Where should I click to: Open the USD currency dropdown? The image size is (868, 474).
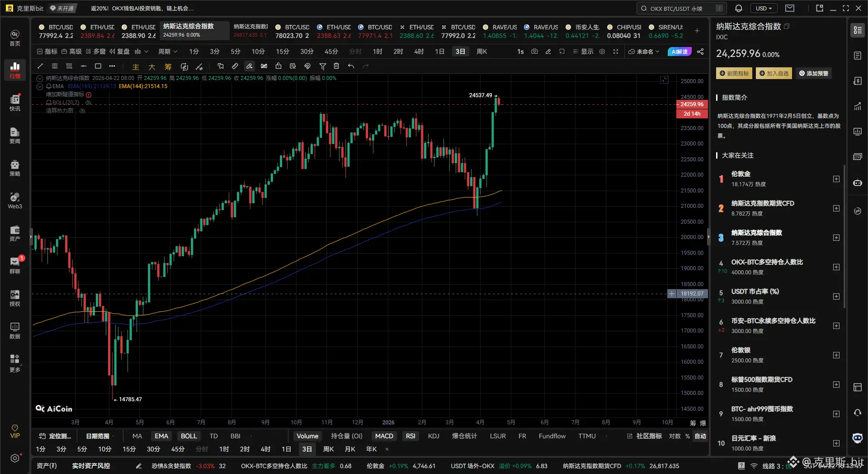point(764,8)
